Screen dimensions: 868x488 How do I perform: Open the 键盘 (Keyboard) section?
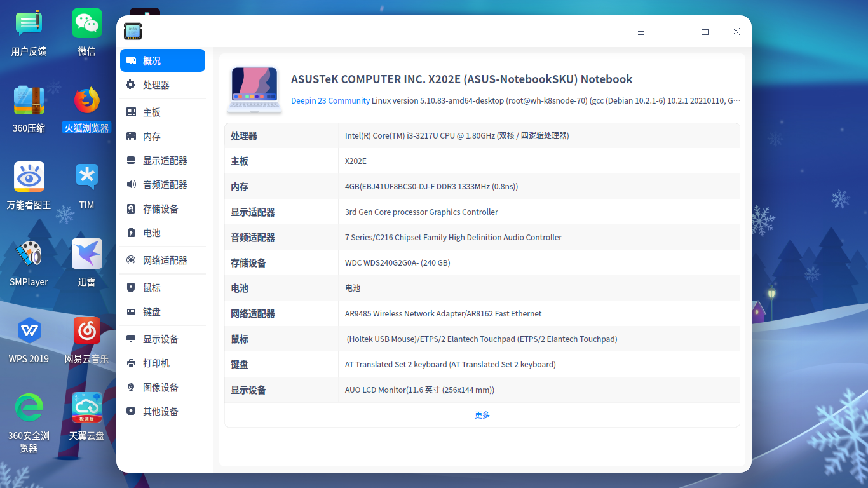[x=151, y=311]
